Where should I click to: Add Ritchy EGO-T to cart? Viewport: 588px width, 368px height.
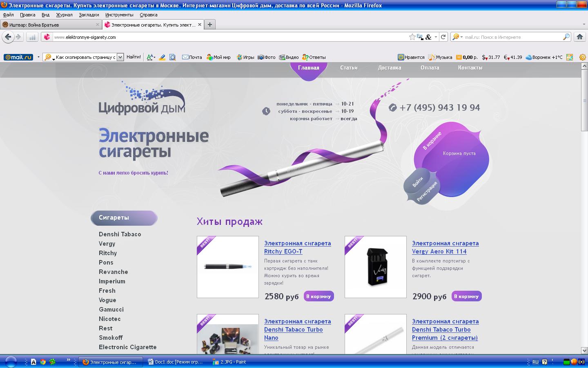pyautogui.click(x=318, y=296)
